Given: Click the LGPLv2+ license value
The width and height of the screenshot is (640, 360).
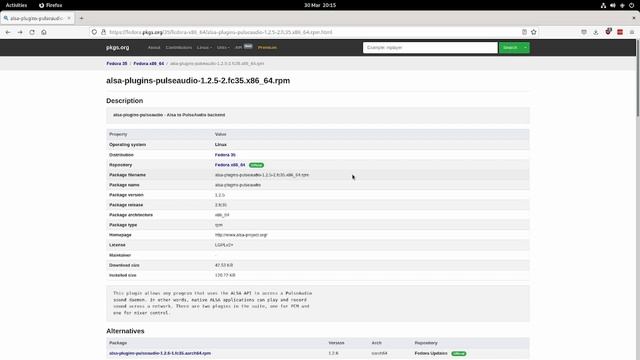Looking at the screenshot, I should (224, 245).
